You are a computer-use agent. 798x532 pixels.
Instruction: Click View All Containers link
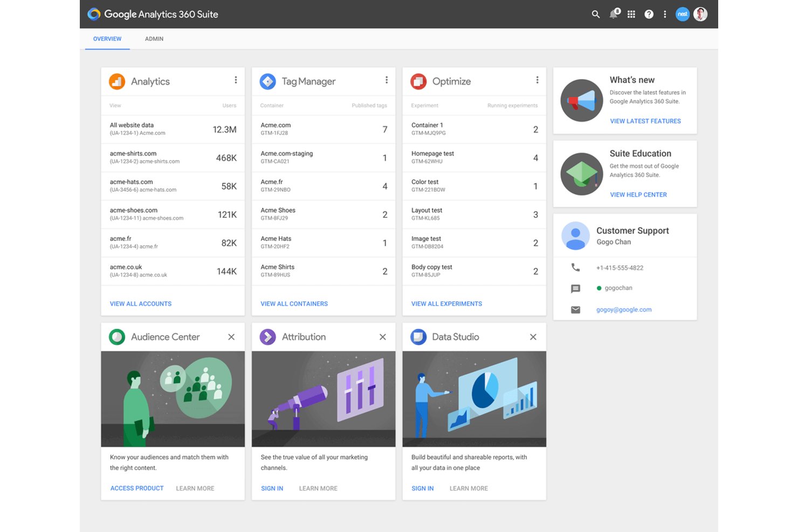click(x=294, y=304)
